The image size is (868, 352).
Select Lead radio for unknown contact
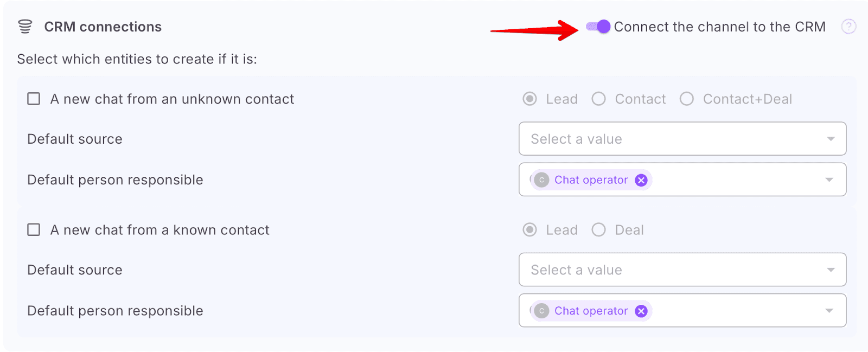(529, 99)
